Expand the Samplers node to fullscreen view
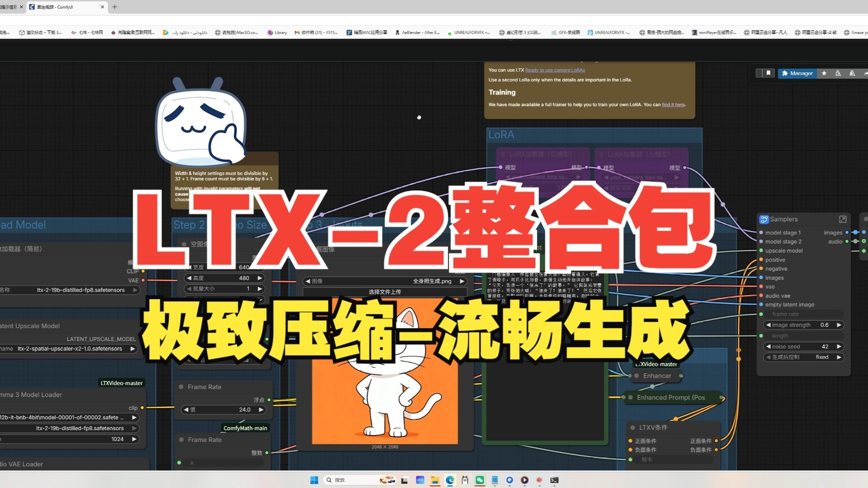Screen dimensions: 868x488 point(842,219)
